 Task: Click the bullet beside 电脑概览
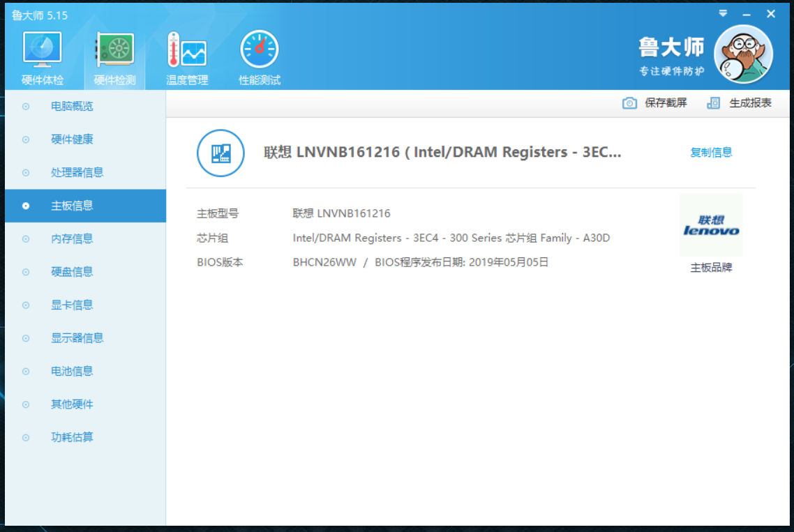click(26, 106)
